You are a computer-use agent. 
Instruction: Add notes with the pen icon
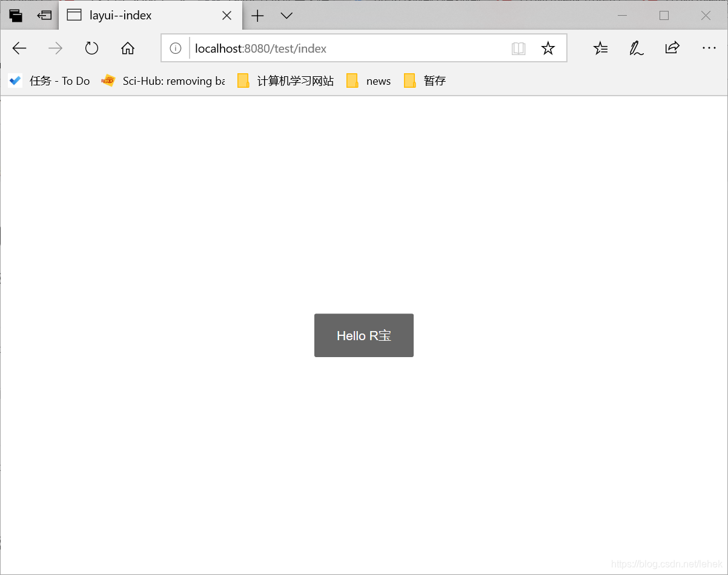636,48
